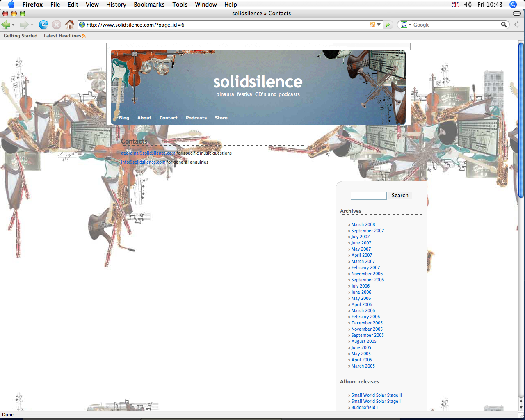Open the Back button history dropdown arrow
Image resolution: width=525 pixels, height=420 pixels.
[14, 25]
